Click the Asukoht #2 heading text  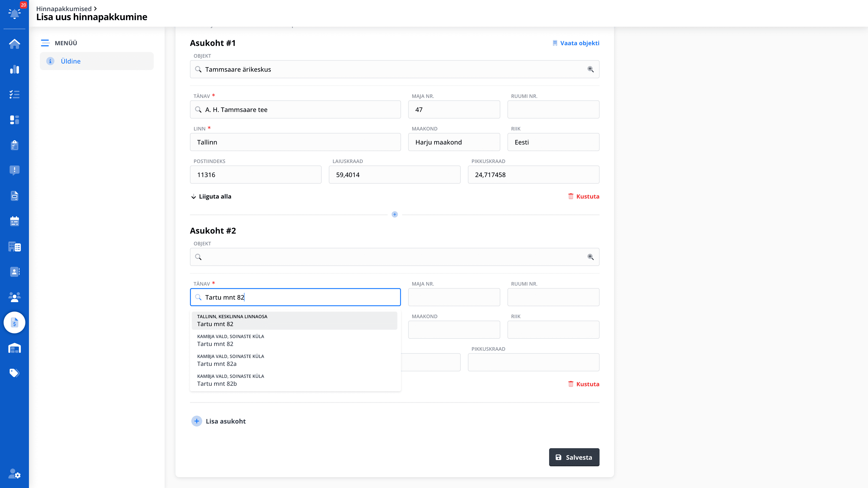point(213,230)
